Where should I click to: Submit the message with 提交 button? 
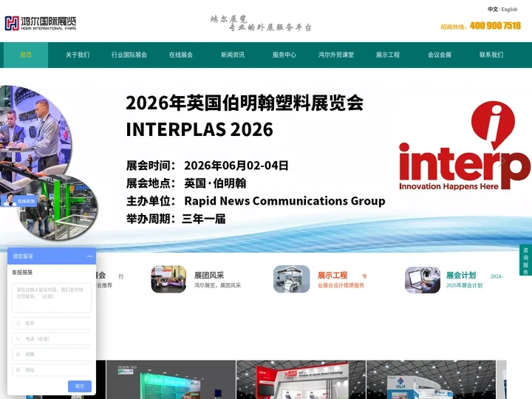click(80, 386)
